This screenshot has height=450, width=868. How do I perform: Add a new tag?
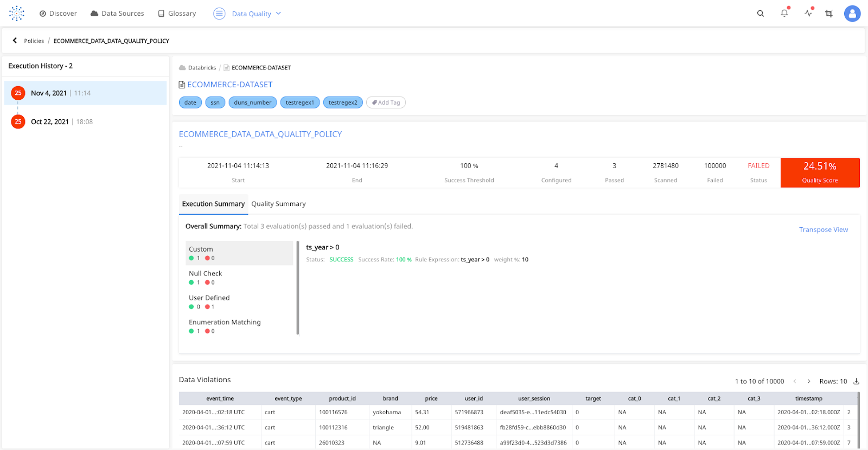[386, 102]
